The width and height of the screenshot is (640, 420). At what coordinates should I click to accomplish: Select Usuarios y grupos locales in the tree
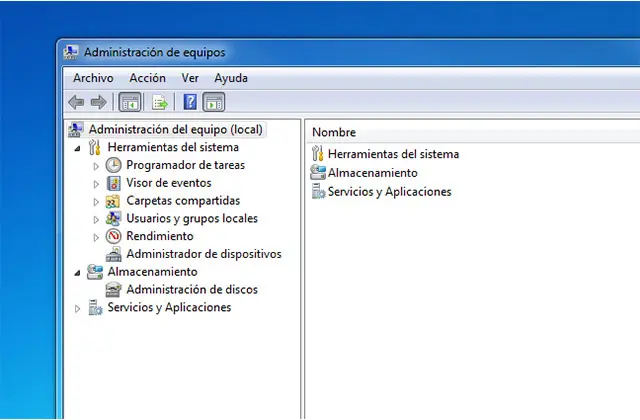coord(191,218)
